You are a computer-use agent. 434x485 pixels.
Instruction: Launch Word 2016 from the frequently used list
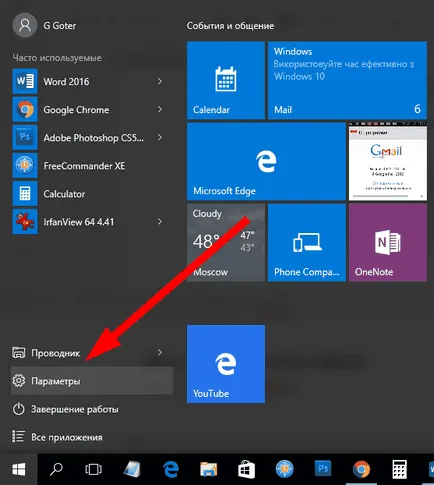92,82
